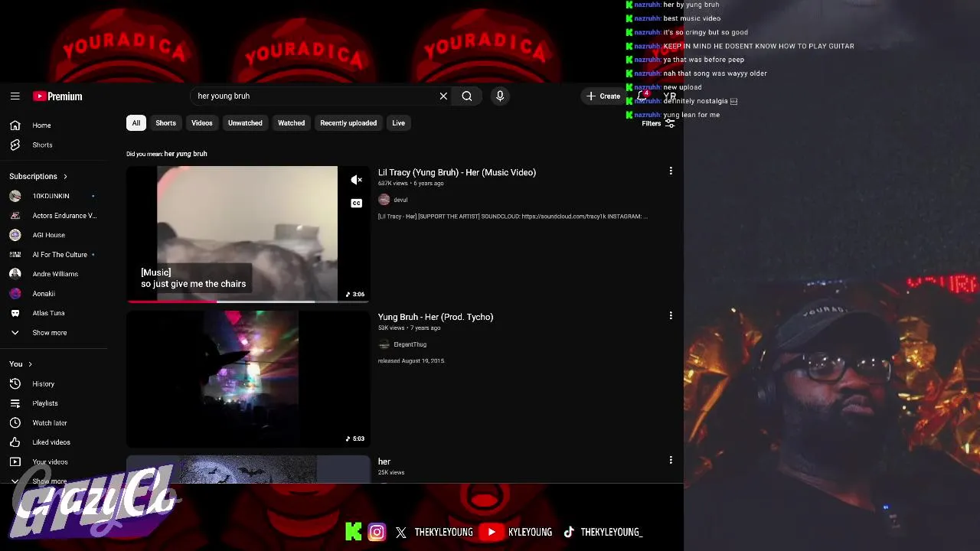Expand the You section

pos(21,364)
